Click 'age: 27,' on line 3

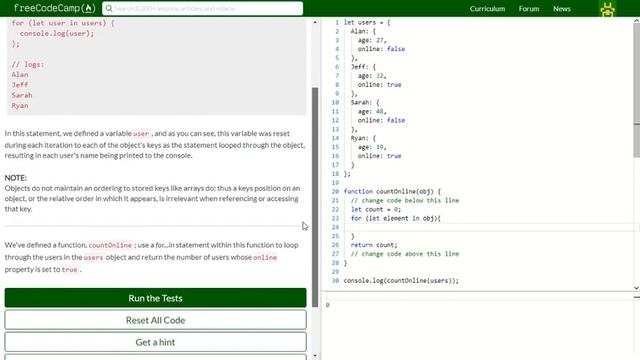372,40
